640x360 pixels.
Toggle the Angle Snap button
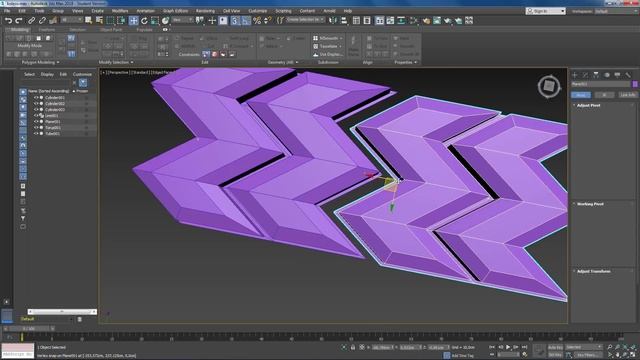[x=246, y=20]
